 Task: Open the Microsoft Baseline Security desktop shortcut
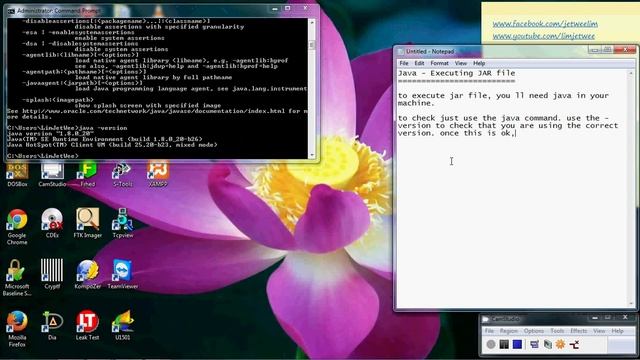pos(17,278)
